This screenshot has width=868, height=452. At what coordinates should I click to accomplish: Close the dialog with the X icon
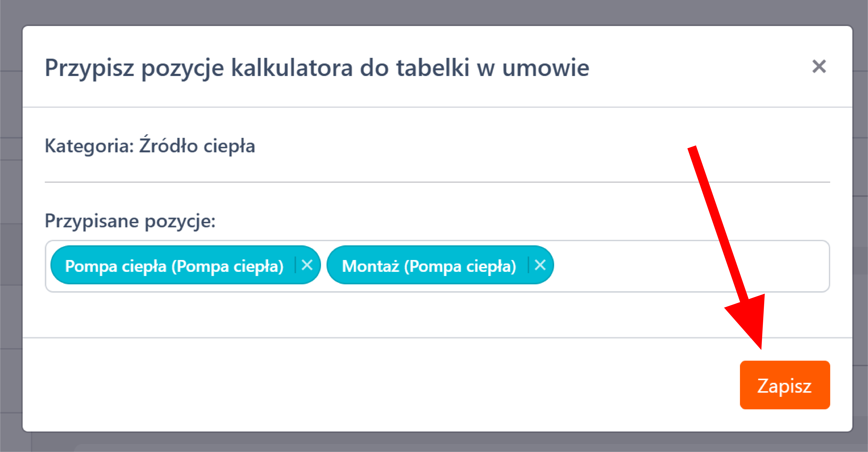point(819,66)
